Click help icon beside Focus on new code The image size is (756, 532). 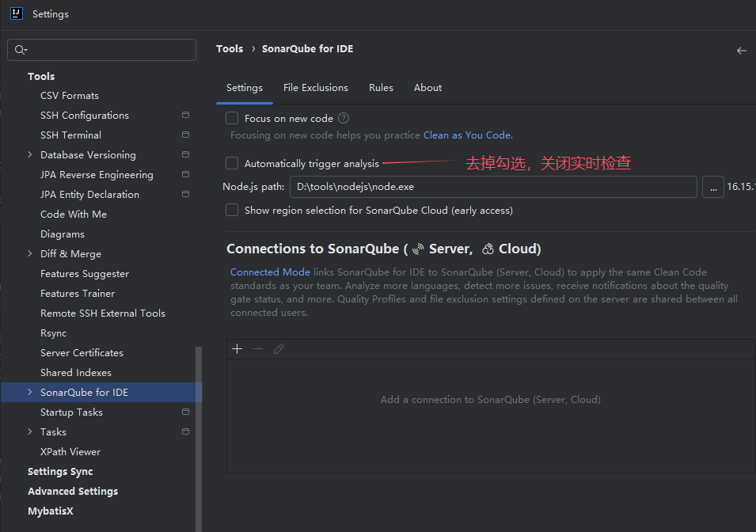coord(344,118)
